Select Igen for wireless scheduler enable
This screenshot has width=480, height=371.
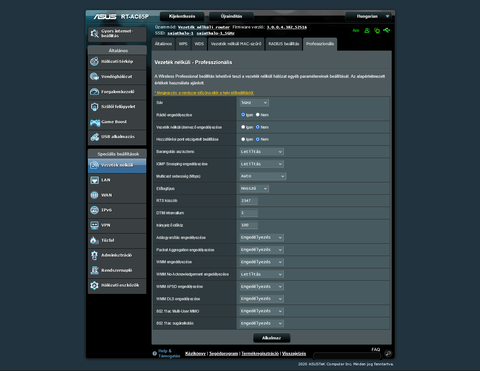click(x=243, y=127)
